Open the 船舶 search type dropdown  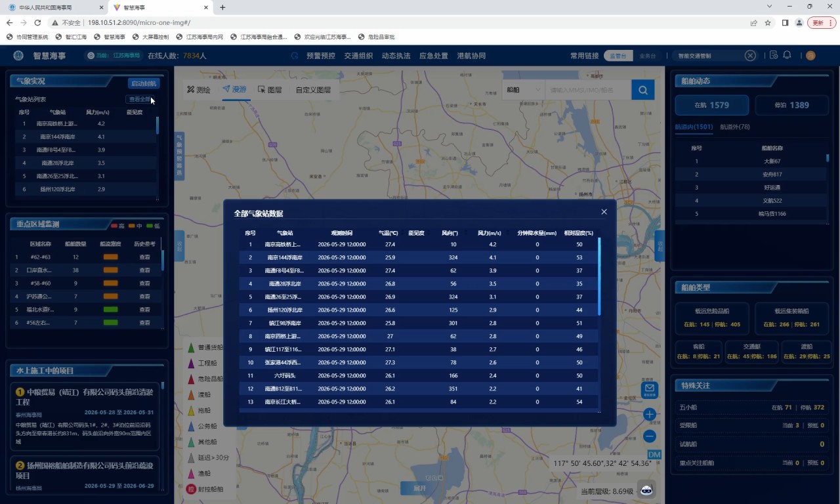(x=523, y=90)
